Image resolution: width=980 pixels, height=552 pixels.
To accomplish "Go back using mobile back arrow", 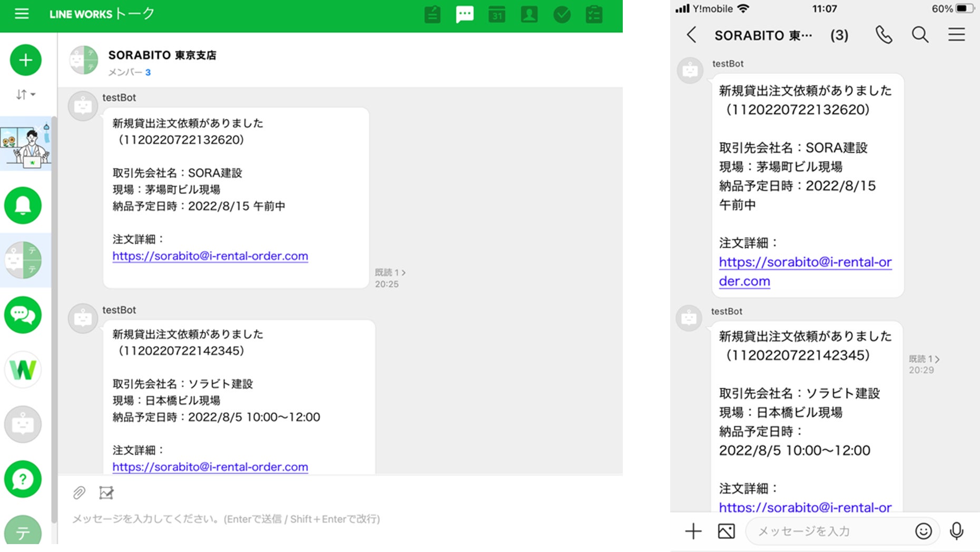I will pyautogui.click(x=692, y=35).
